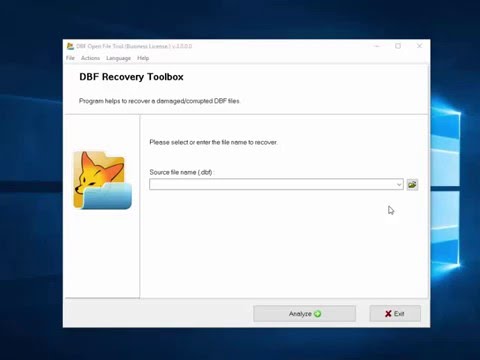Click the fox folder logo image

[x=102, y=180]
